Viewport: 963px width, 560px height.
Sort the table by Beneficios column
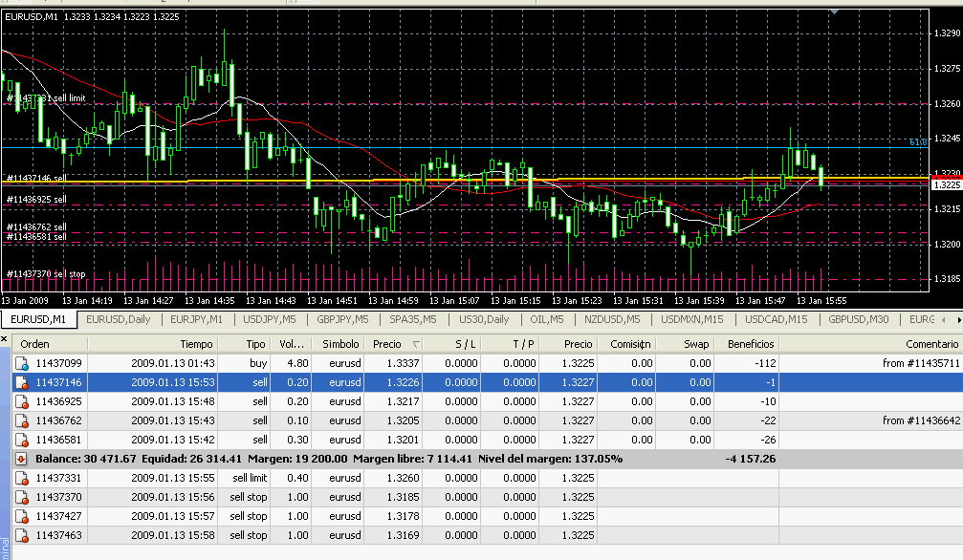[750, 344]
